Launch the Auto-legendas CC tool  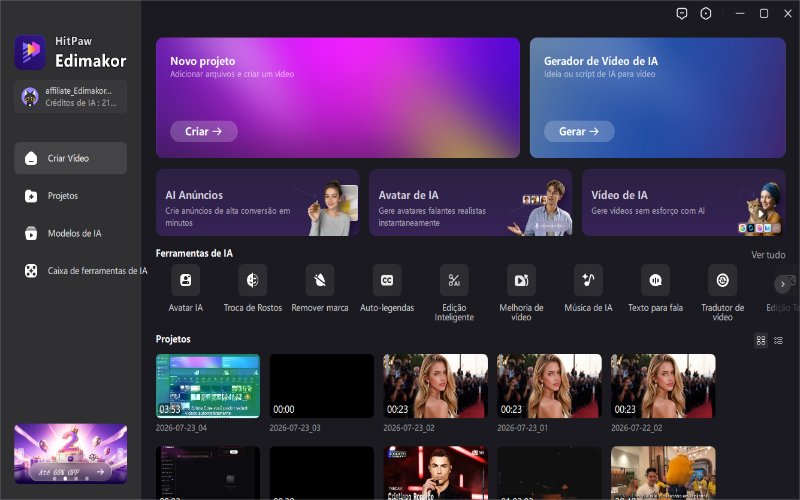387,280
